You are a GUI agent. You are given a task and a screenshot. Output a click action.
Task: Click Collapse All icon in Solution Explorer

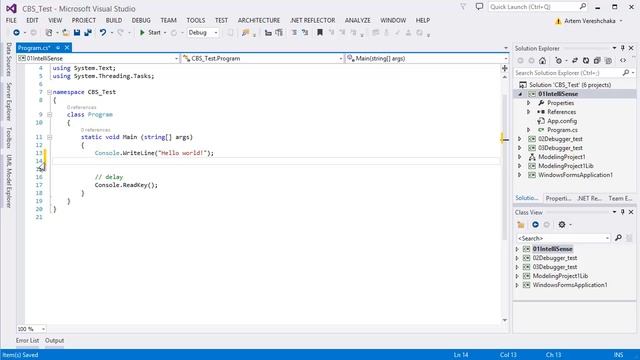(597, 60)
